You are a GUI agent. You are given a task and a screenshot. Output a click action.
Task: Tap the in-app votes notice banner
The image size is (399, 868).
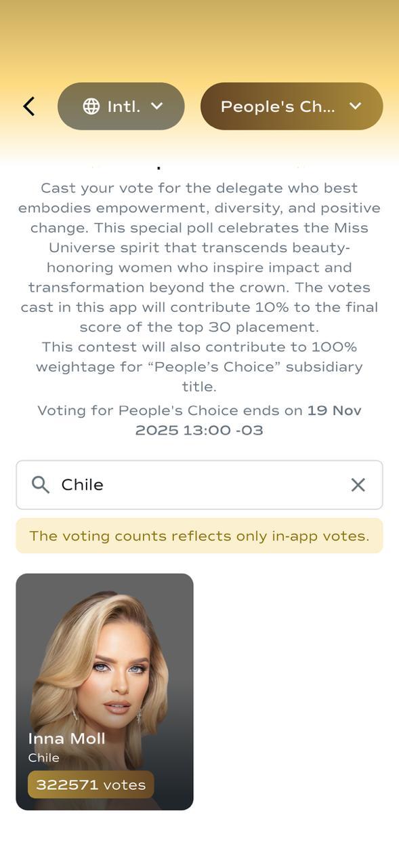(199, 535)
